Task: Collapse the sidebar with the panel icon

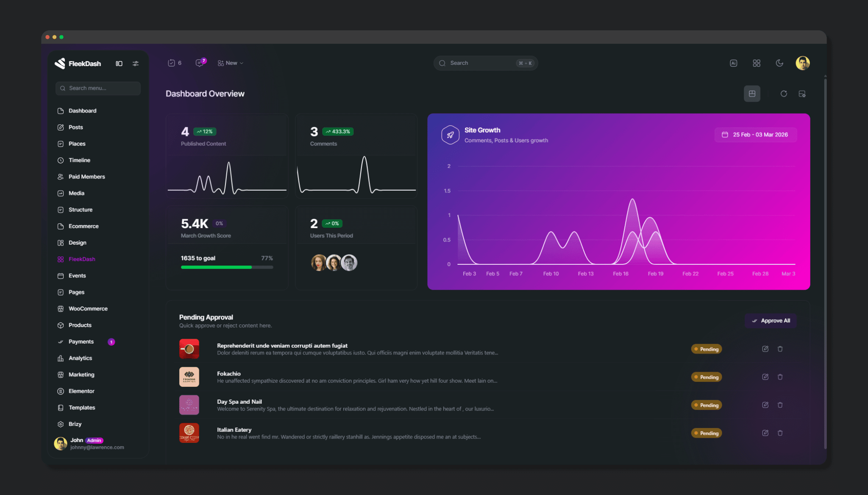Action: (x=119, y=64)
